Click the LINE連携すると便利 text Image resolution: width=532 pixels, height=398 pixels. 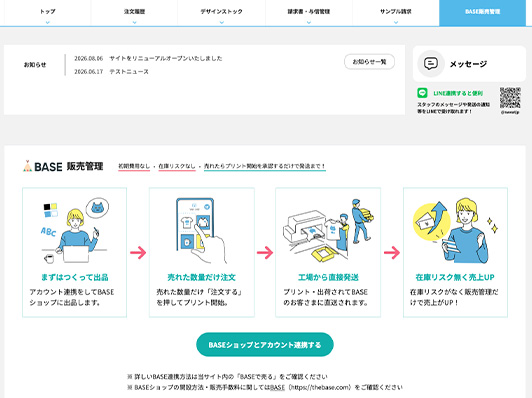tap(458, 93)
